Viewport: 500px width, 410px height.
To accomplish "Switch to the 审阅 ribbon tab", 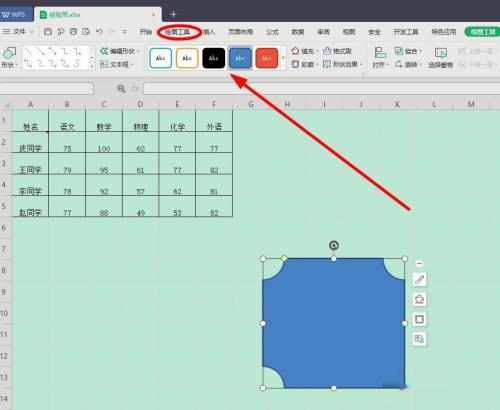I will (x=323, y=32).
